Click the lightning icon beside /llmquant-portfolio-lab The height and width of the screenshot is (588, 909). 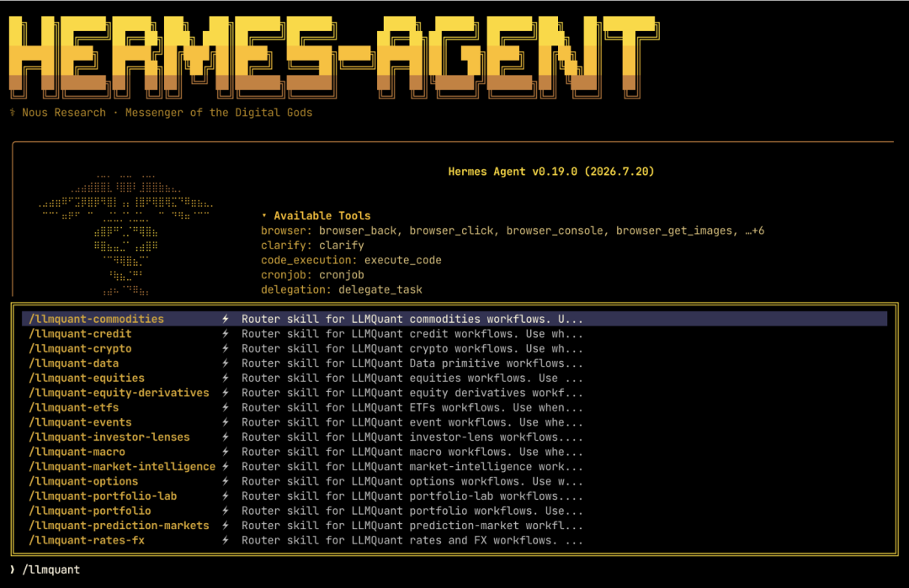pos(226,496)
